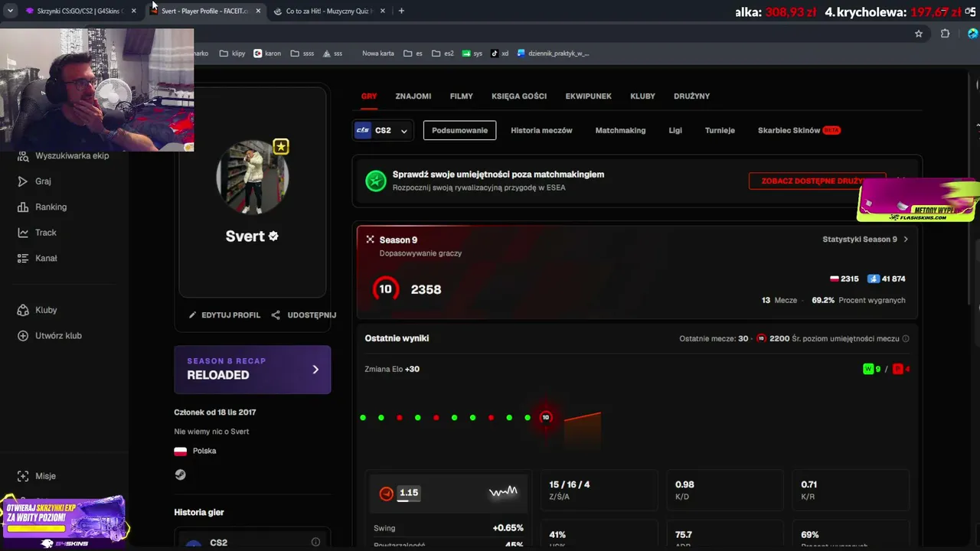Click the level 10 skill badge by 2358
The height and width of the screenshot is (551, 980).
tap(385, 289)
